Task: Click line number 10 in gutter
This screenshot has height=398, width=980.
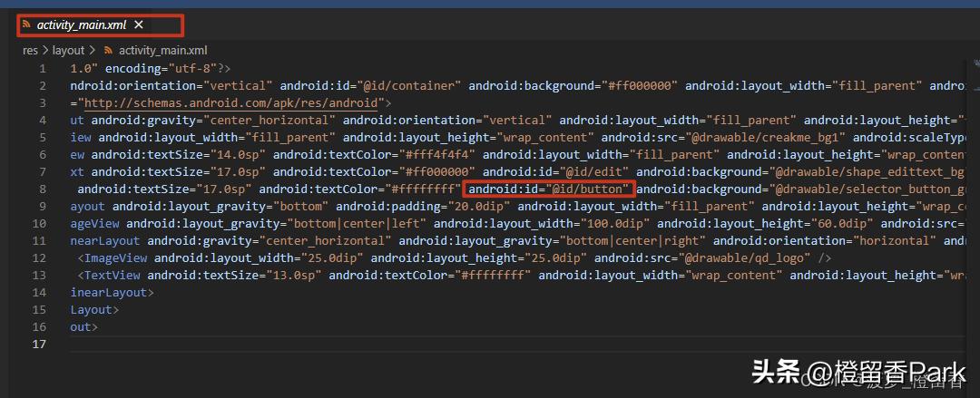Action: [39, 223]
